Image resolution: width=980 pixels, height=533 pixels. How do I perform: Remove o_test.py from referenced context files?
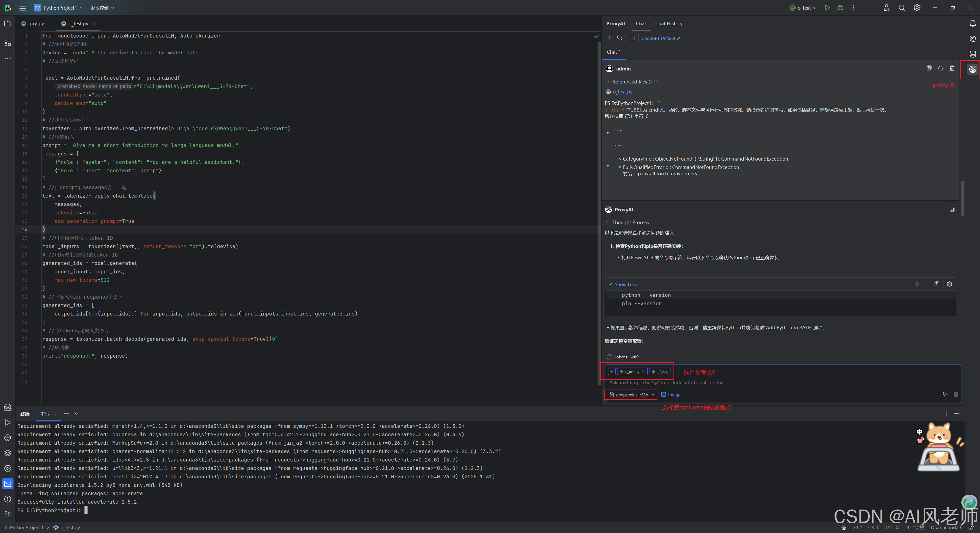[643, 372]
